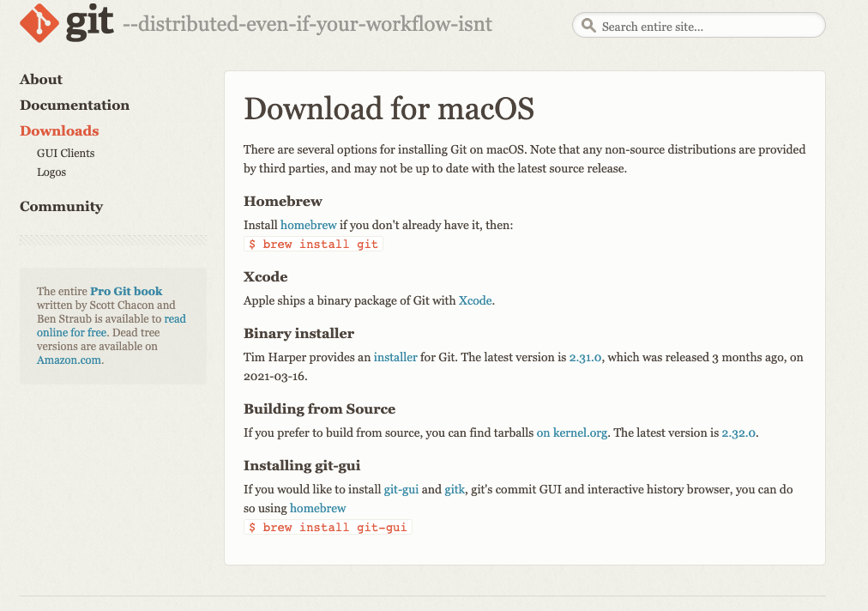
Task: Click the 'Building from Source' heading
Action: click(319, 408)
